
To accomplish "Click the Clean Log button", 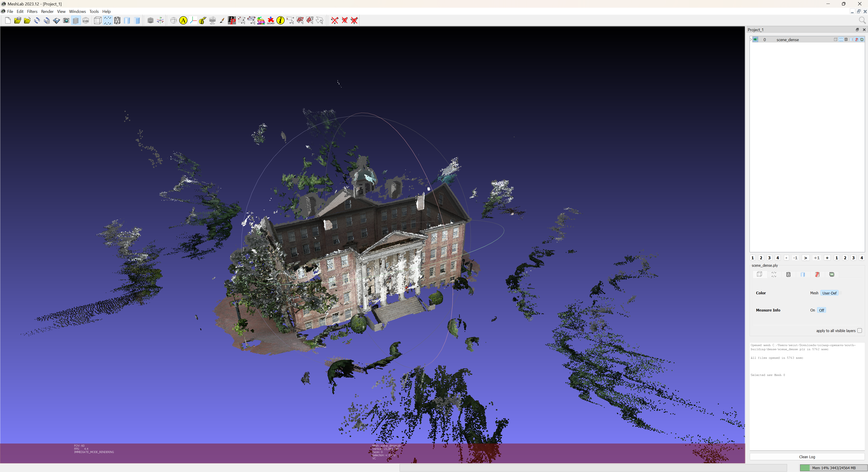I will pyautogui.click(x=807, y=457).
